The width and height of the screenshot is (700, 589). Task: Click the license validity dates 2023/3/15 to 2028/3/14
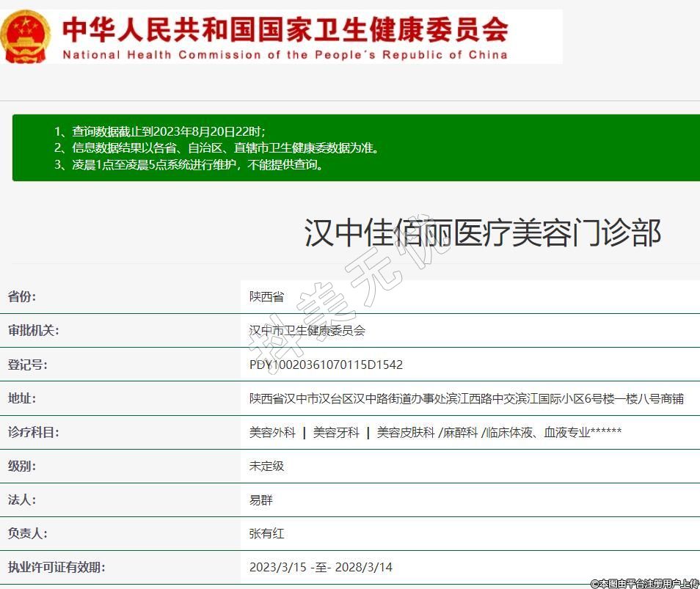coord(321,567)
